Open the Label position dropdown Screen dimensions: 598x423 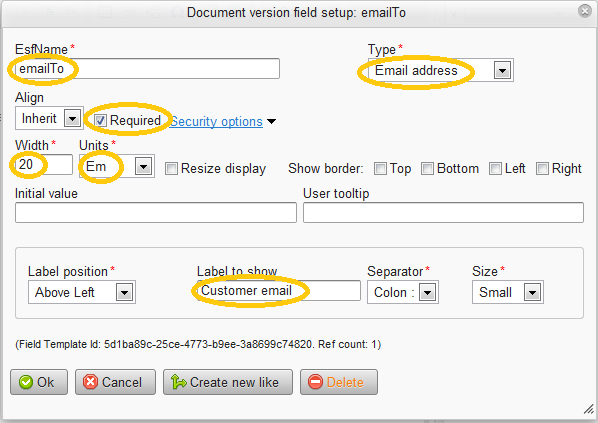(82, 292)
